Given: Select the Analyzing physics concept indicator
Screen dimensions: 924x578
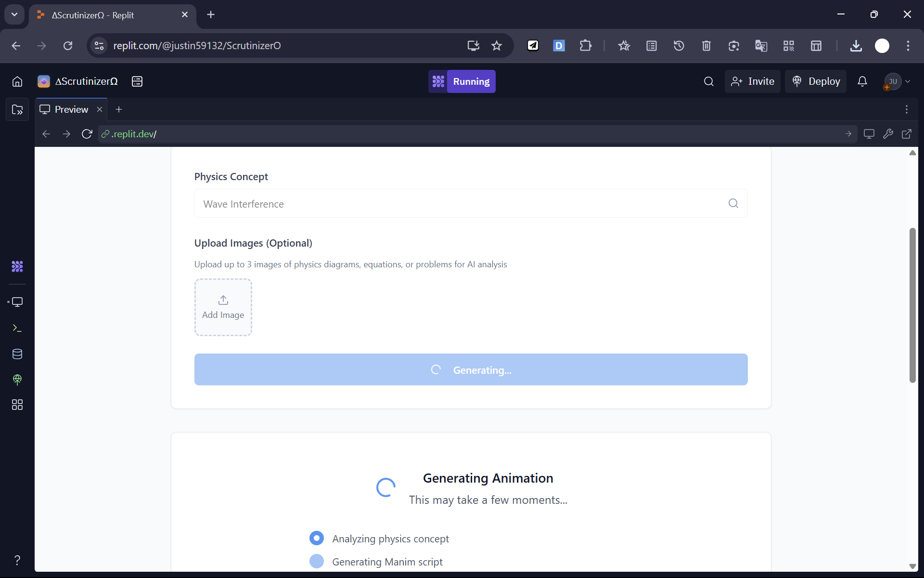Looking at the screenshot, I should [317, 538].
